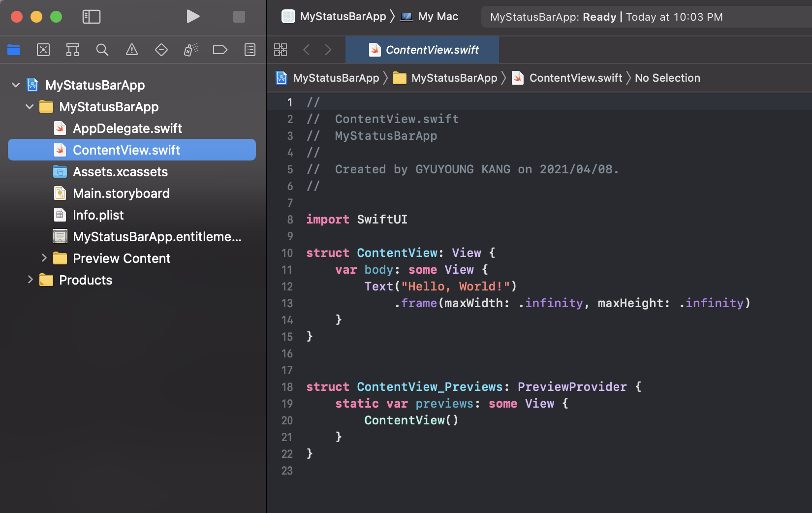The height and width of the screenshot is (513, 812).
Task: Select ContentView.swift in the navigator
Action: [x=132, y=150]
